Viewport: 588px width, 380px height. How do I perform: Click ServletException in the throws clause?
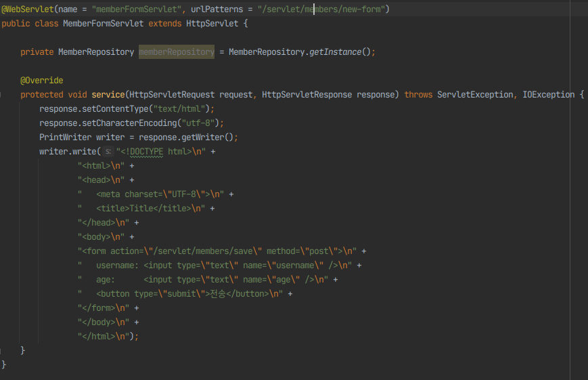click(475, 95)
